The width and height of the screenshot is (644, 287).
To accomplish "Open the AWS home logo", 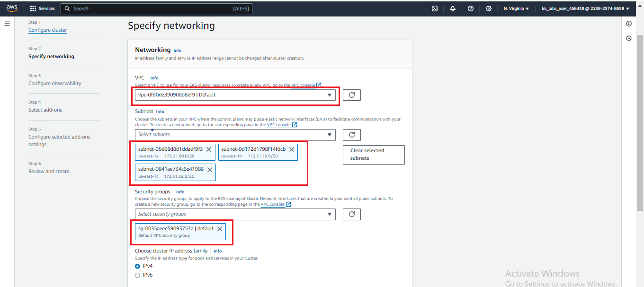I will (x=11, y=8).
